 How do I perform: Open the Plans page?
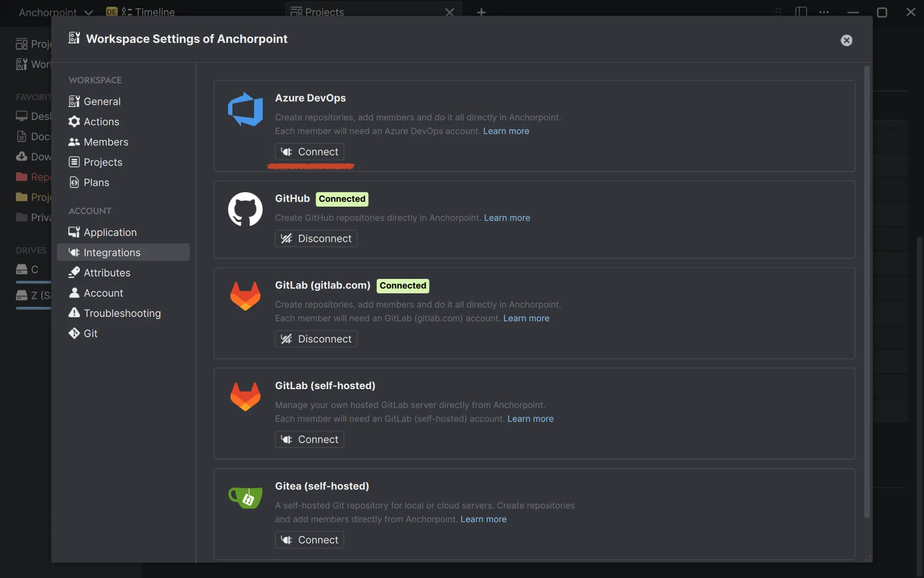click(x=96, y=183)
